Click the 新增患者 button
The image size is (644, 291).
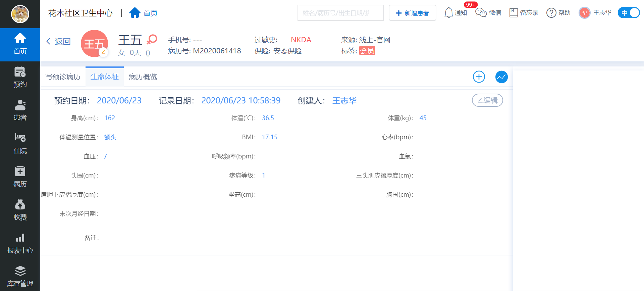pos(413,13)
